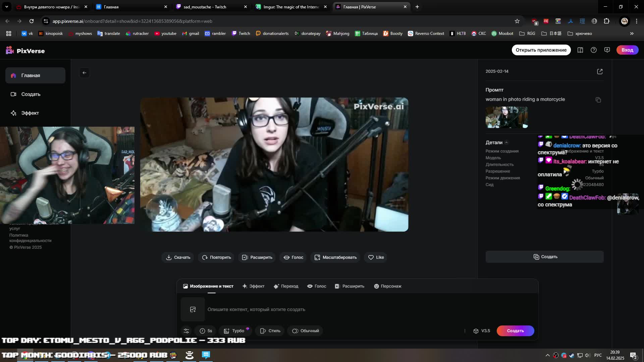Switch to the sad_moustache Twitch browser tab
The image size is (644, 362).
click(212, 7)
